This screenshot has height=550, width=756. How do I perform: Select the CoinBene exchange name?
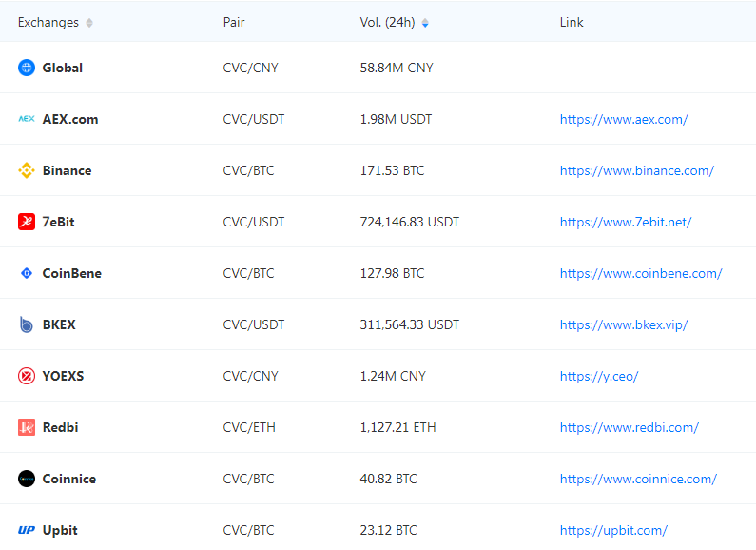point(72,273)
